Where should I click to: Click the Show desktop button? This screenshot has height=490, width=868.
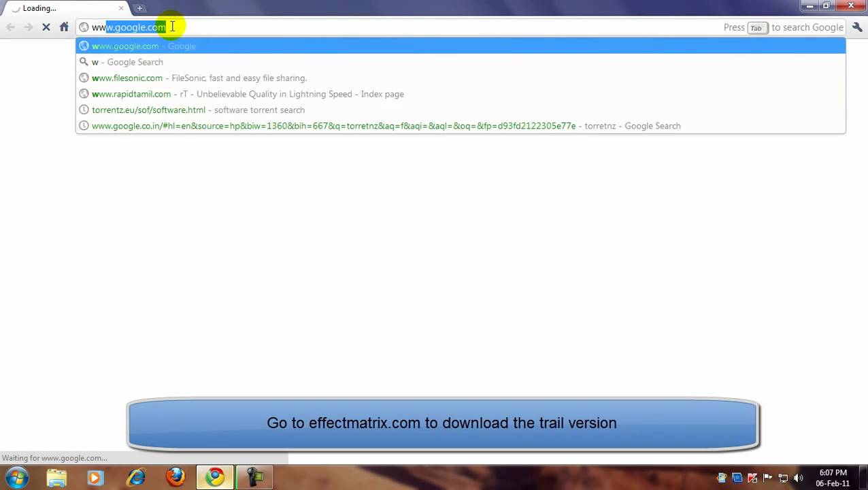(x=863, y=478)
